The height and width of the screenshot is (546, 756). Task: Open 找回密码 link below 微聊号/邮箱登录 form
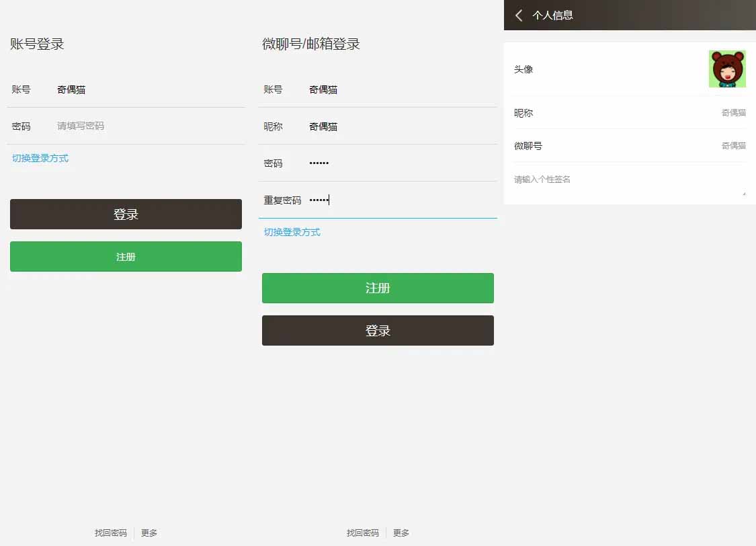[363, 533]
